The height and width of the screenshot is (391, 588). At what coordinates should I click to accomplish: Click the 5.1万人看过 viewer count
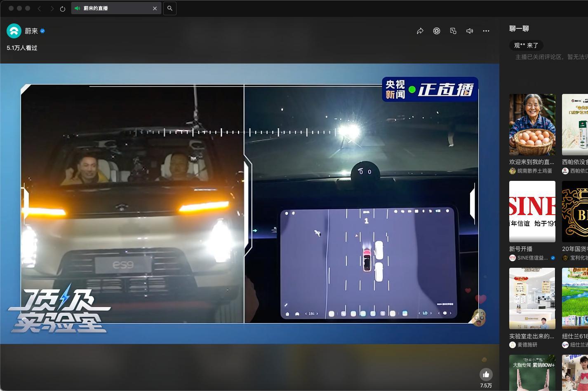point(22,48)
